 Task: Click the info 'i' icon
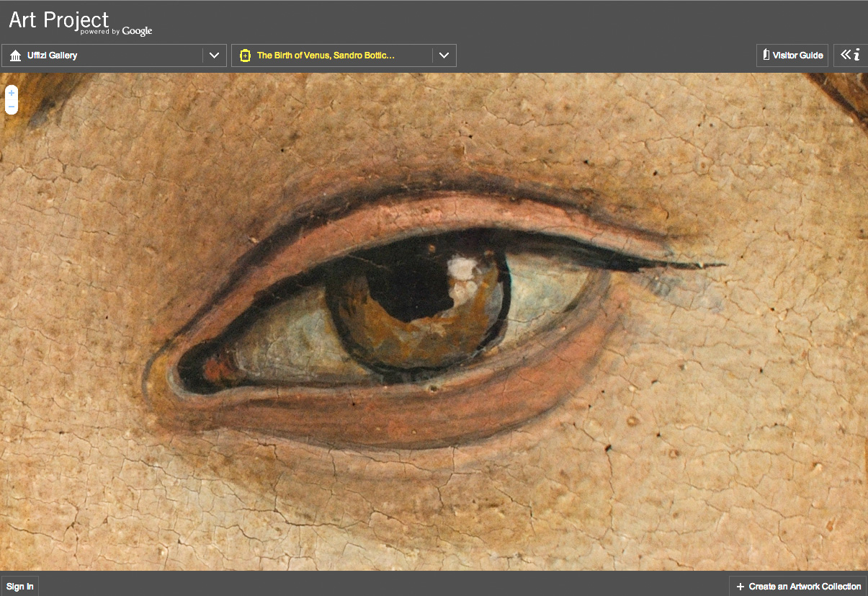pos(856,55)
